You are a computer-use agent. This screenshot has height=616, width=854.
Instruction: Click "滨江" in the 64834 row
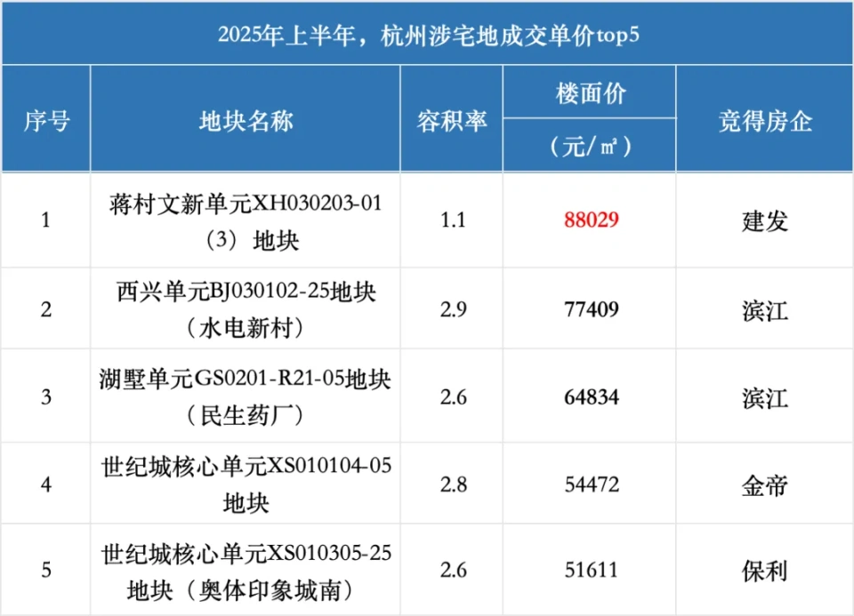[765, 398]
